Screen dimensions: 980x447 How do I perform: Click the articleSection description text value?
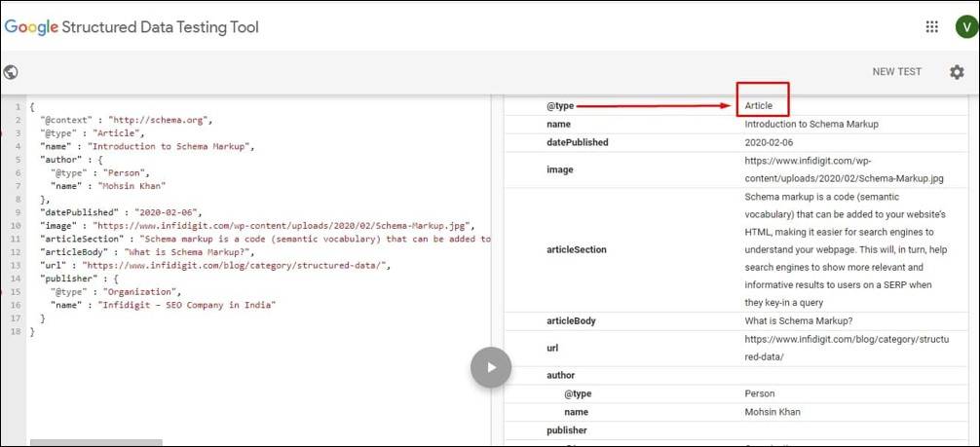[846, 250]
